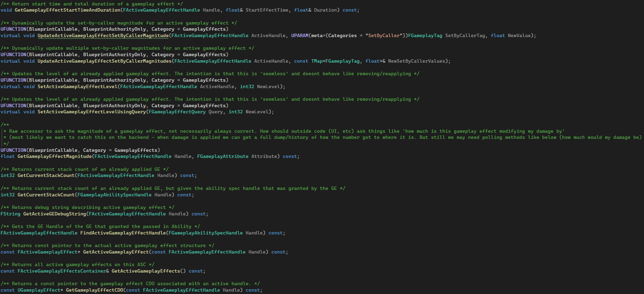
Task: Click the FActiveGameplayEffectsContainer return type
Action: 62,271
